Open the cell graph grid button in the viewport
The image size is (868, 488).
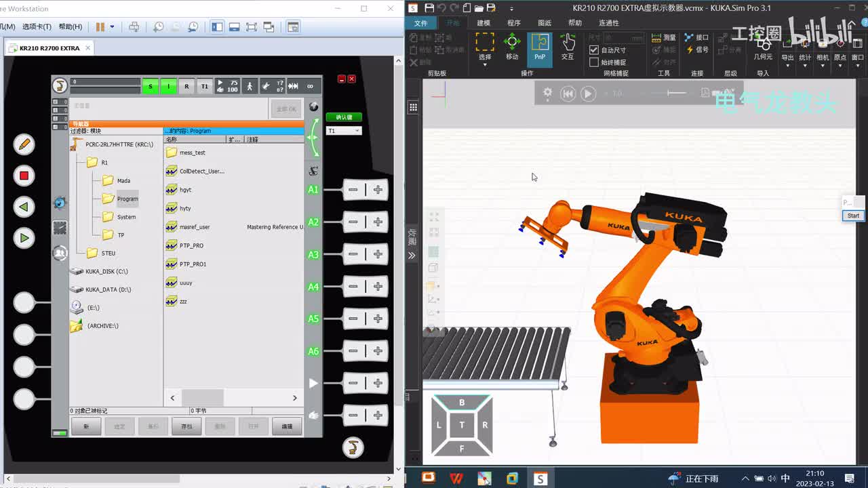413,107
